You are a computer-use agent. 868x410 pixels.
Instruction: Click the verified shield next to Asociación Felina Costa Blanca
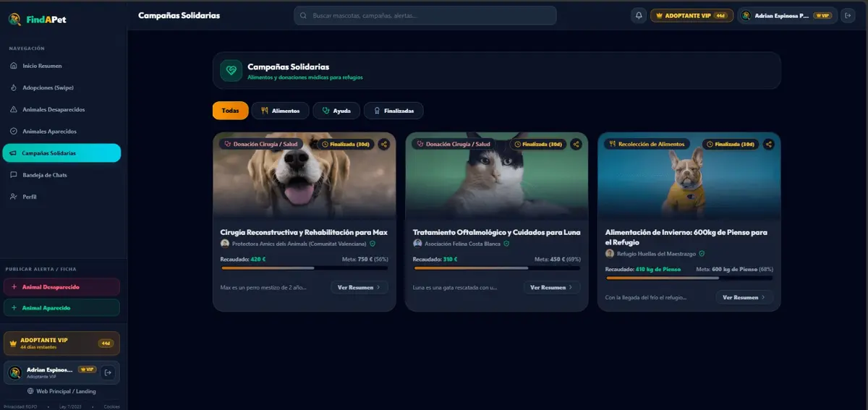(506, 244)
